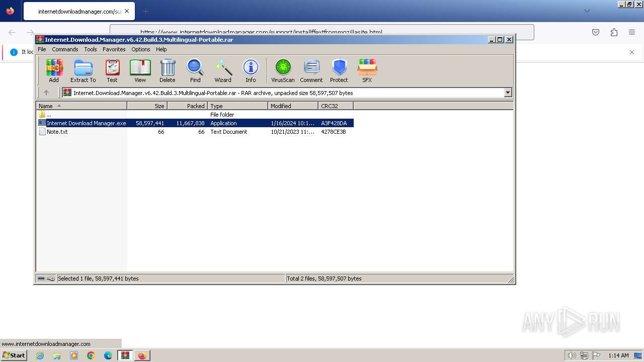644x362 pixels.
Task: Open the Help menu
Action: pos(162,49)
